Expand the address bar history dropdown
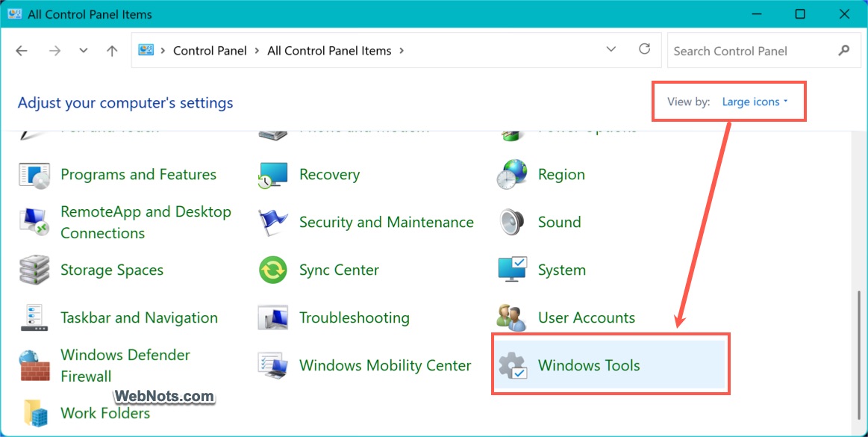Screen dimensions: 868x437 [x=611, y=49]
